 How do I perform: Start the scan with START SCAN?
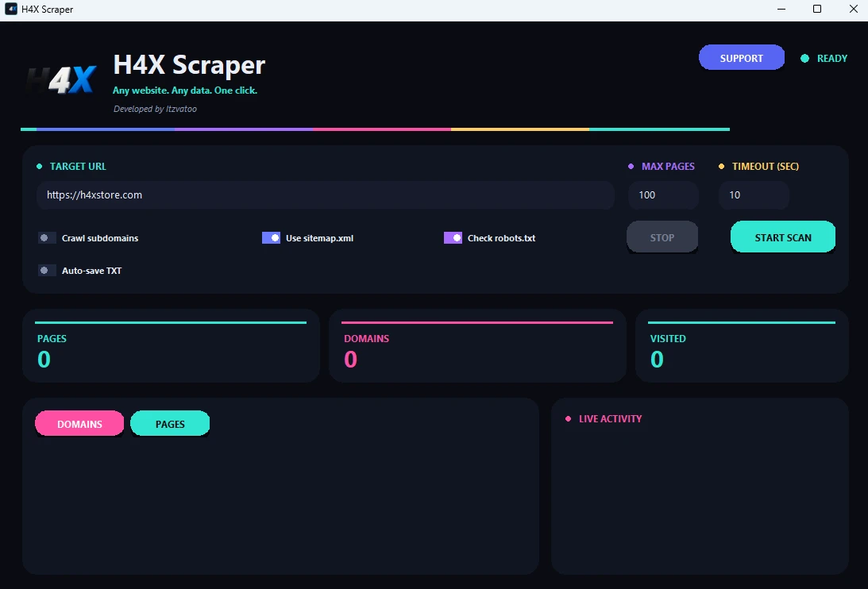click(x=783, y=237)
